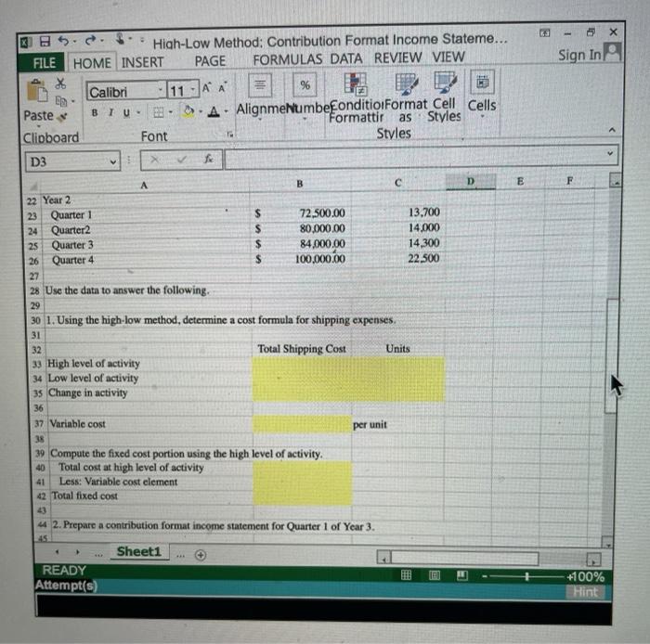This screenshot has height=644, width=650.
Task: Select yellow Variable cost cell B37
Action: pos(302,424)
